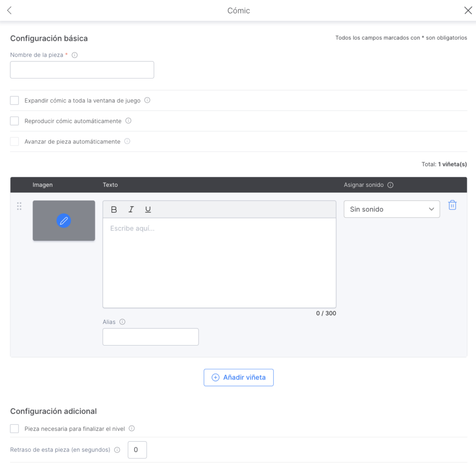The height and width of the screenshot is (465, 476).
Task: Click the blue pencil edit image icon
Action: pyautogui.click(x=64, y=221)
